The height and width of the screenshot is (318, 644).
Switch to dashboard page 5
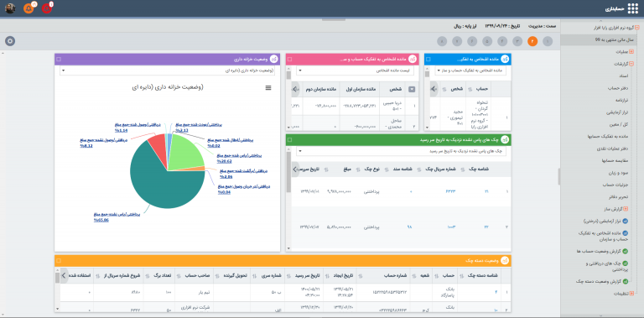click(487, 41)
